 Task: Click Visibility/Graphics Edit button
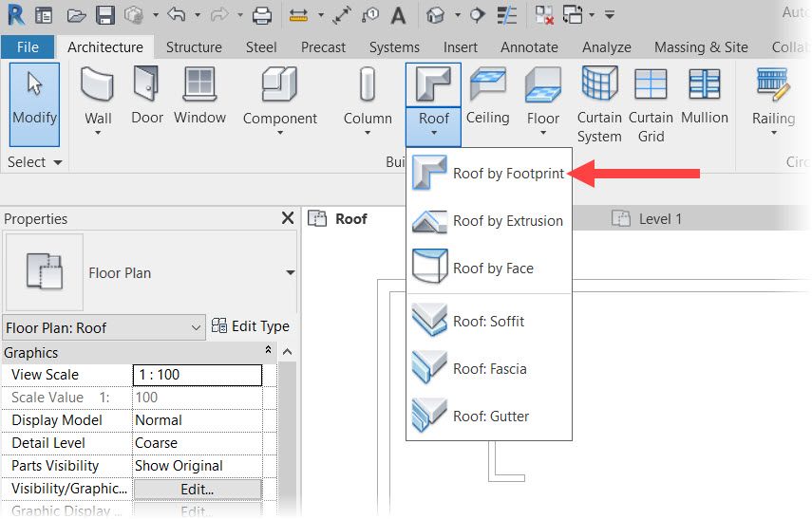pos(198,489)
